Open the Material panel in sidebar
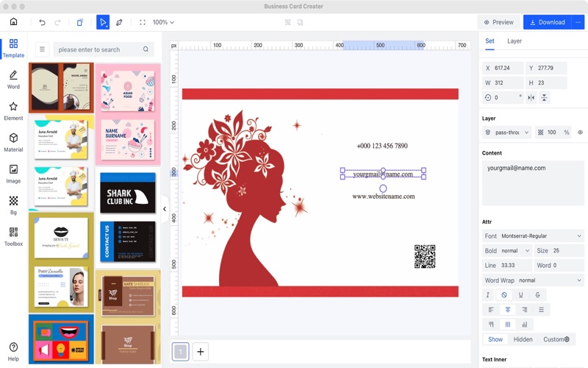 tap(13, 142)
